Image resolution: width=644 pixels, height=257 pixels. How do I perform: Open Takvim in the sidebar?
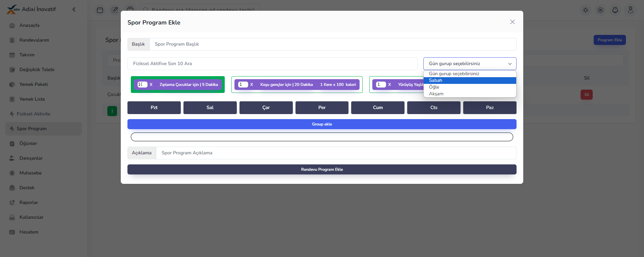(44, 55)
